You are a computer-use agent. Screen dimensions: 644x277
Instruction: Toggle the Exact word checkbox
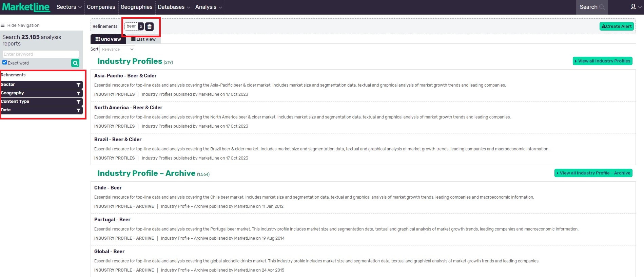5,62
